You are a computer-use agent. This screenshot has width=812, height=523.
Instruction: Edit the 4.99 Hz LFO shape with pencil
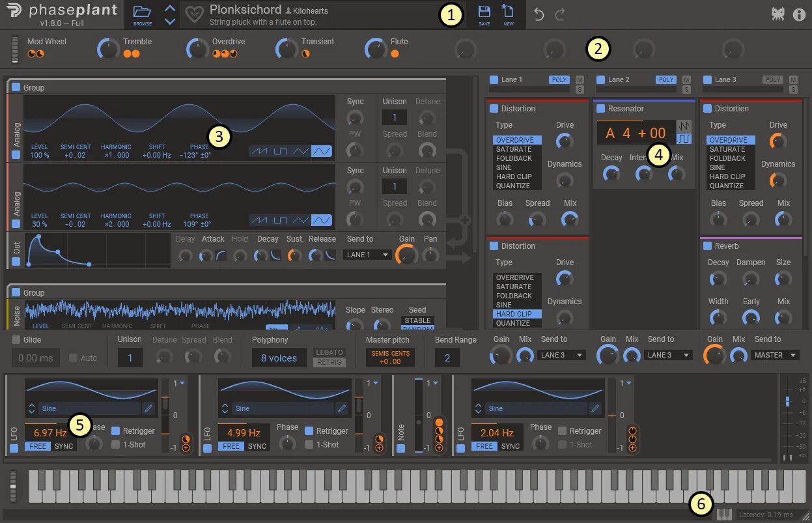coord(342,408)
